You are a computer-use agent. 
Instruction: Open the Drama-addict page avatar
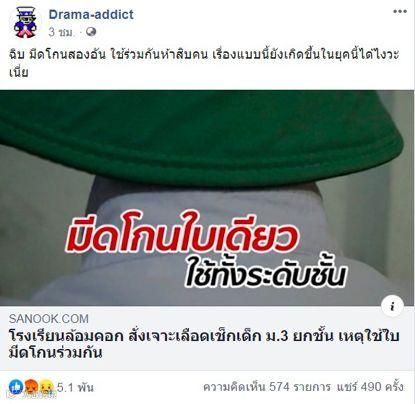point(27,22)
